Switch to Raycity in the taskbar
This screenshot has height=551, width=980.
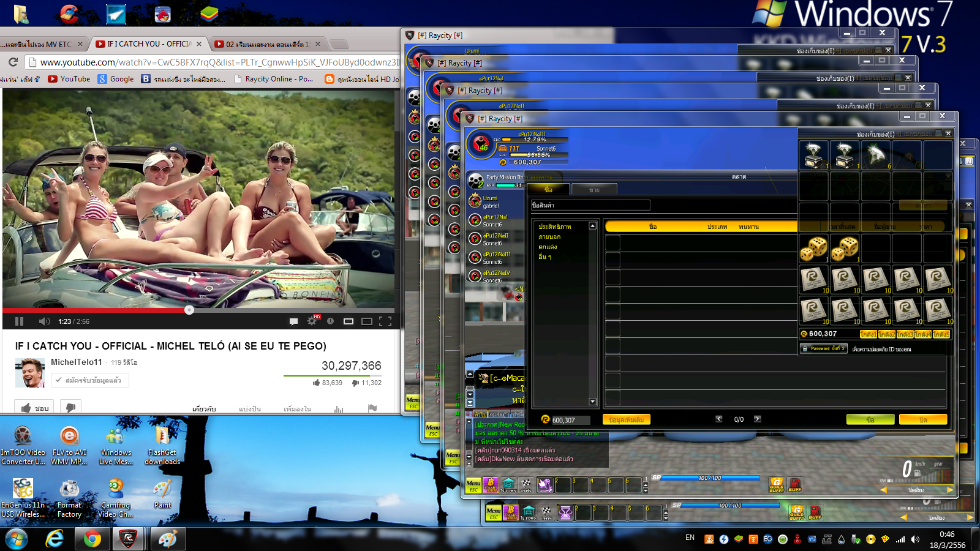[128, 539]
